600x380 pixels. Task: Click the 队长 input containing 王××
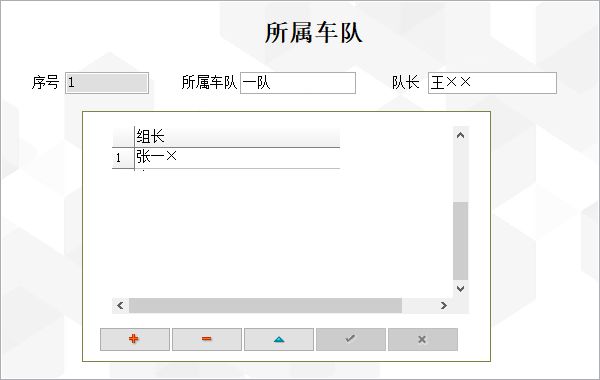492,83
